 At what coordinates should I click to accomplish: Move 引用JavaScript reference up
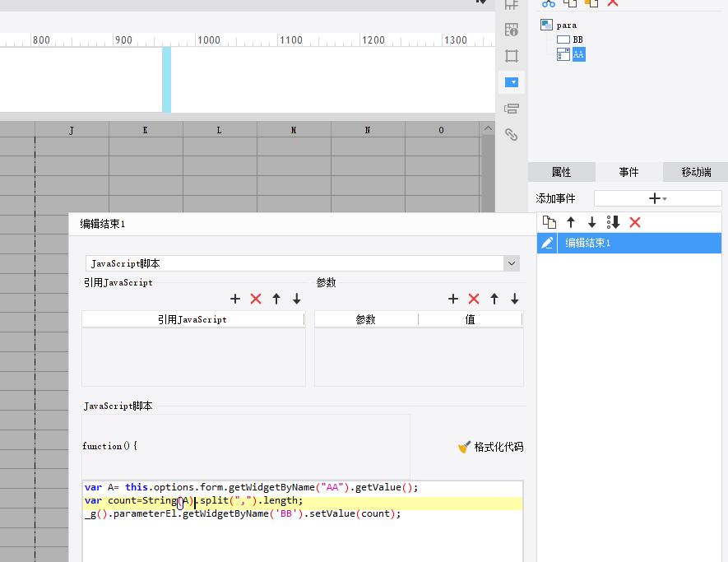click(276, 299)
